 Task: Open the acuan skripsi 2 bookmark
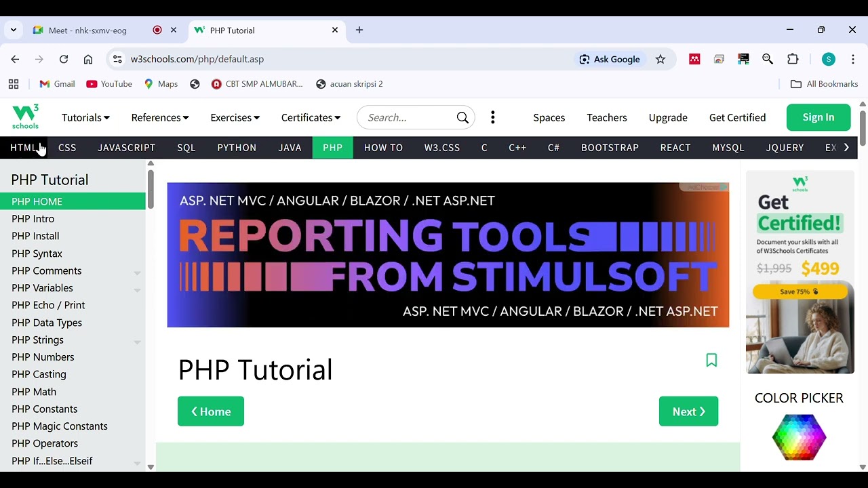[x=349, y=84]
